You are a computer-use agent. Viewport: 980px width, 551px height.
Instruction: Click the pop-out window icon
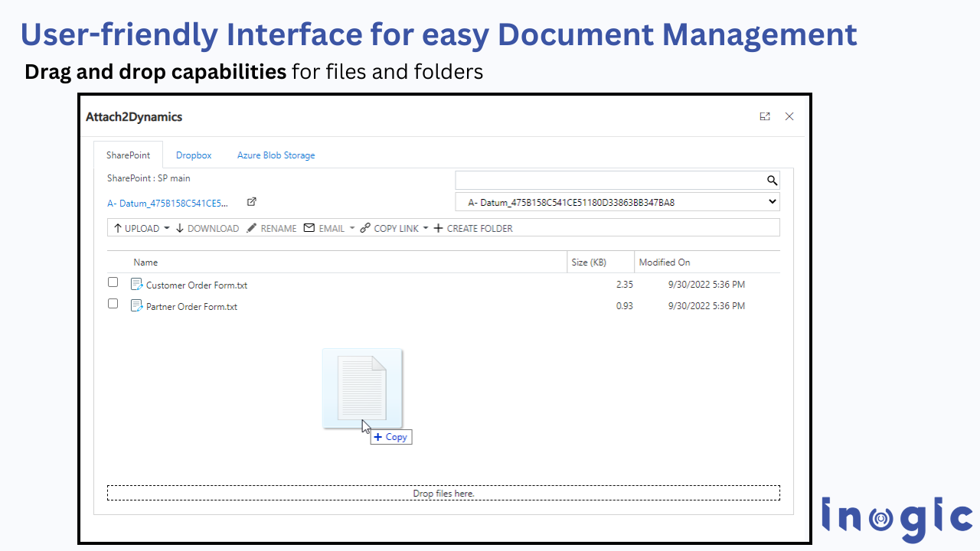[x=764, y=116]
